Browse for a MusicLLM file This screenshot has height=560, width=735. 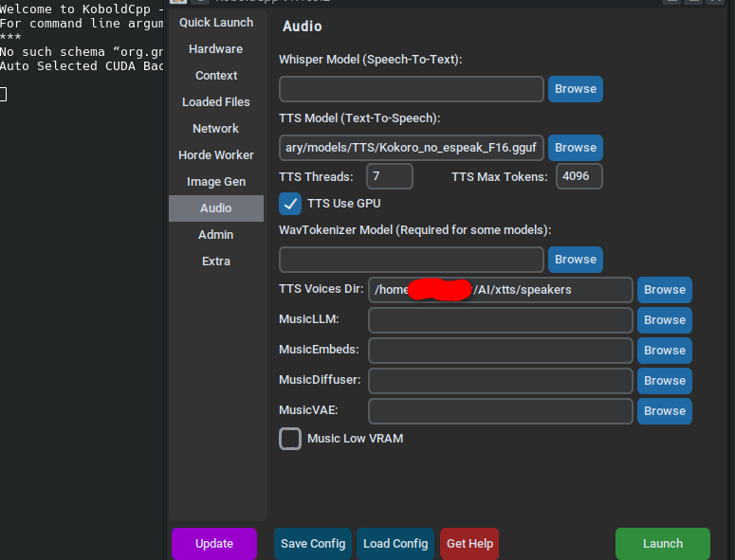tap(664, 320)
